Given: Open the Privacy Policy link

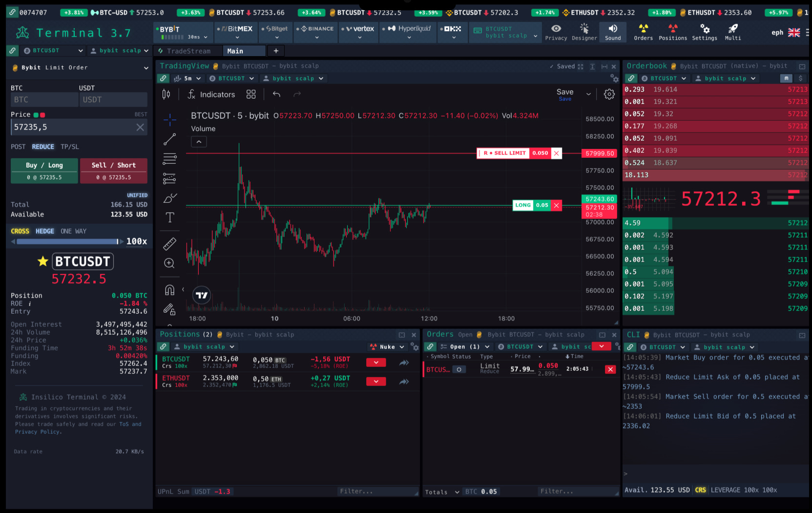Looking at the screenshot, I should coord(38,432).
